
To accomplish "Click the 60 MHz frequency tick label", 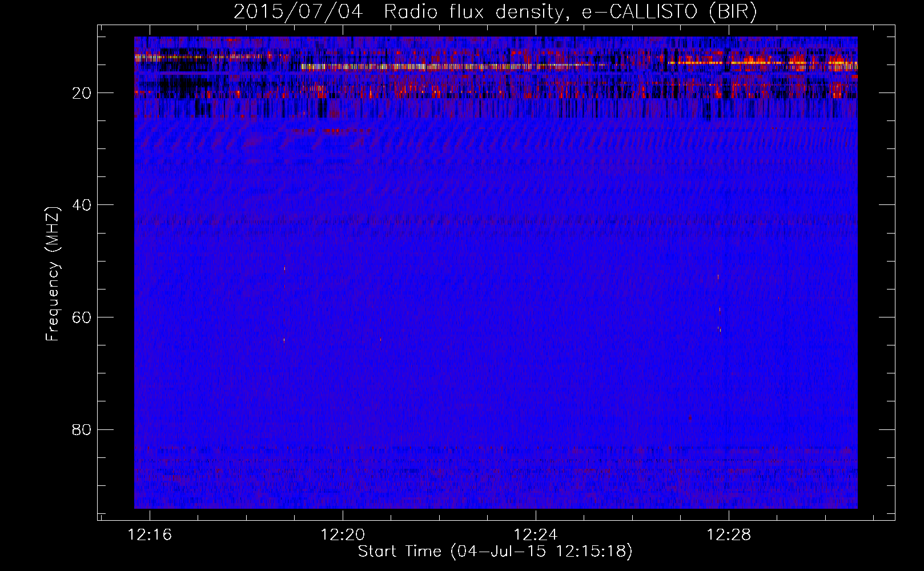I will 82,317.
